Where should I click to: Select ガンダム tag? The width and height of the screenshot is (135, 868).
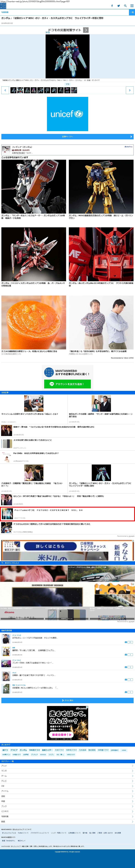(23, 750)
